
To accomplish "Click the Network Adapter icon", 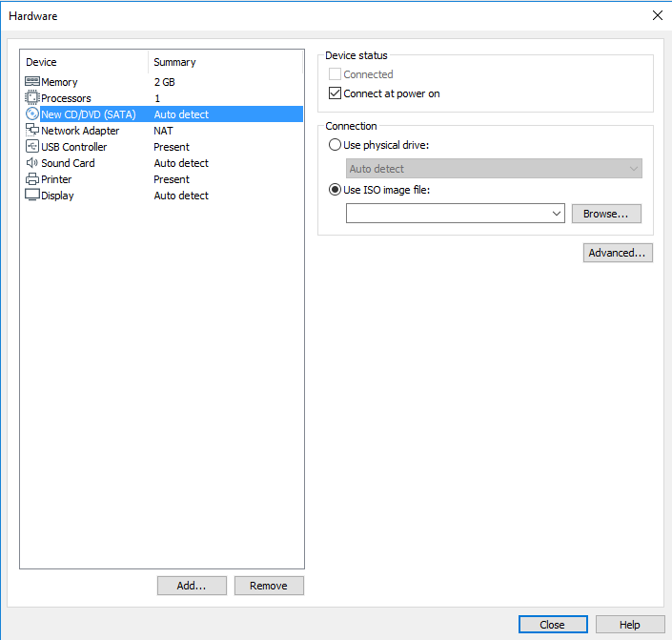I will point(32,130).
